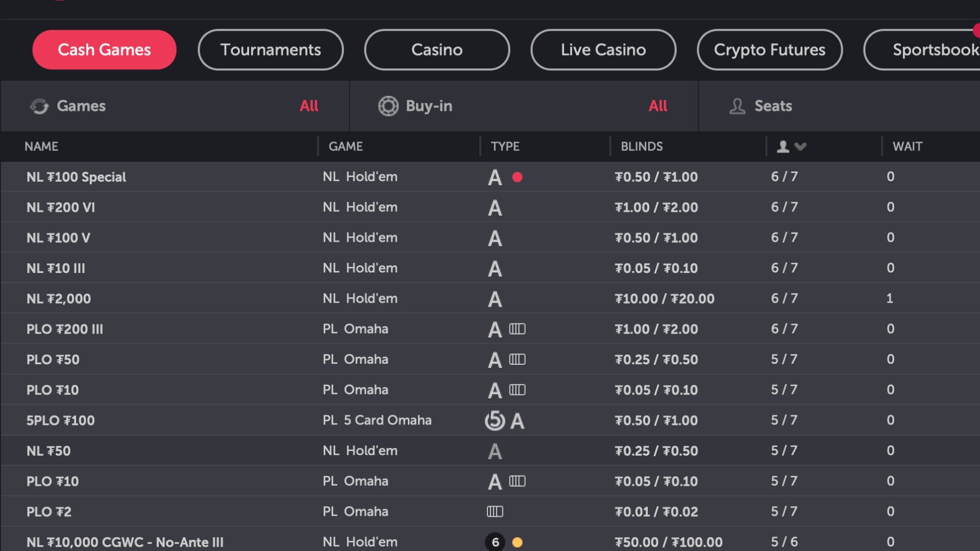Click the Buy-in chip icon
This screenshot has width=980, height=551.
(388, 106)
